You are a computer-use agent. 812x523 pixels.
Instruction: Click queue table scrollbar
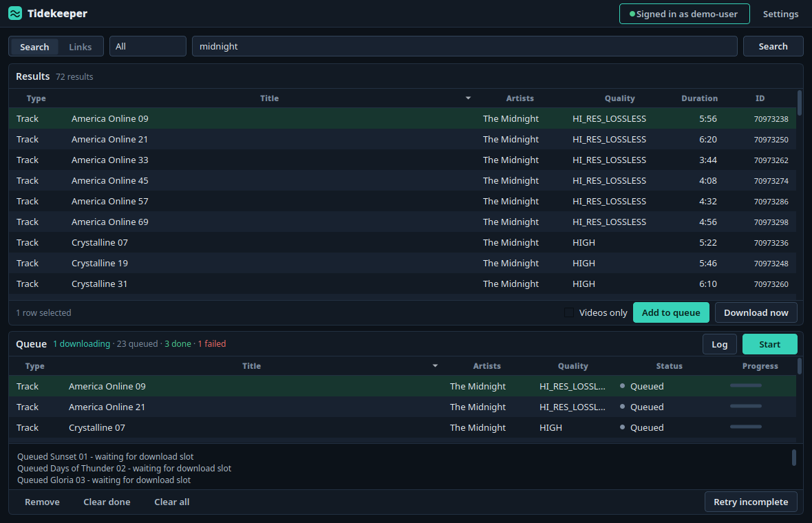(800, 366)
